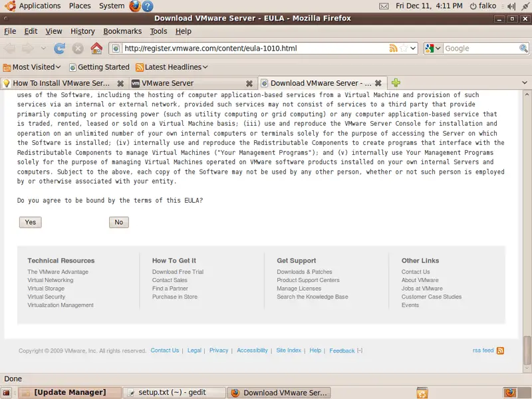Close the Download VMware Server tab

[x=378, y=82]
